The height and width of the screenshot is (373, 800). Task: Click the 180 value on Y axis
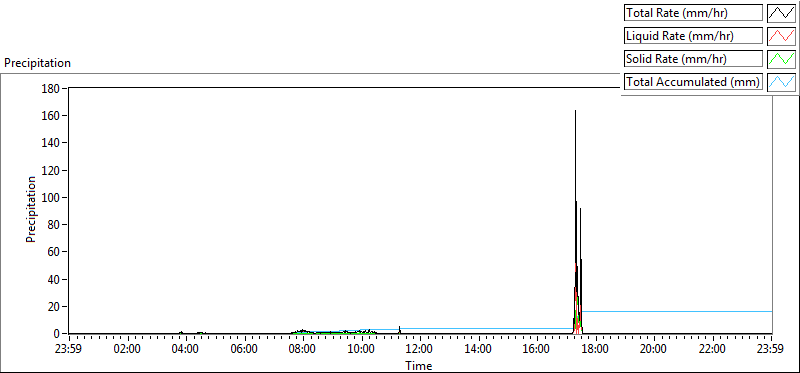53,89
